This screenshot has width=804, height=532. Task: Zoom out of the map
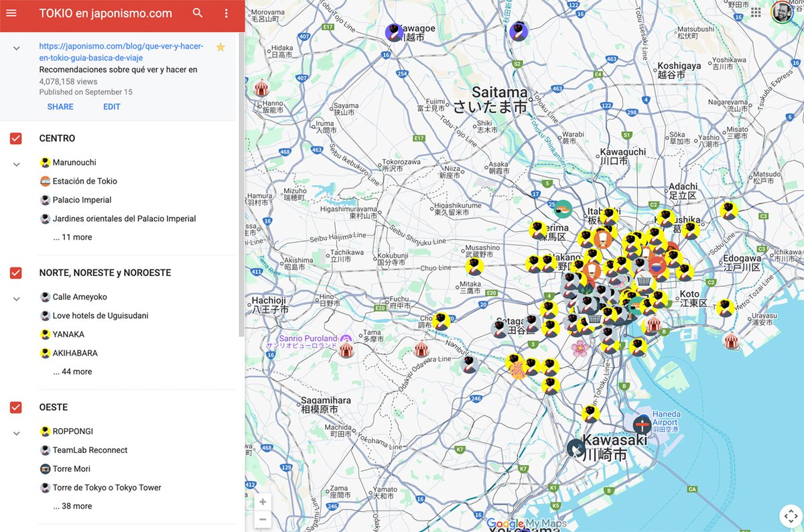[263, 519]
